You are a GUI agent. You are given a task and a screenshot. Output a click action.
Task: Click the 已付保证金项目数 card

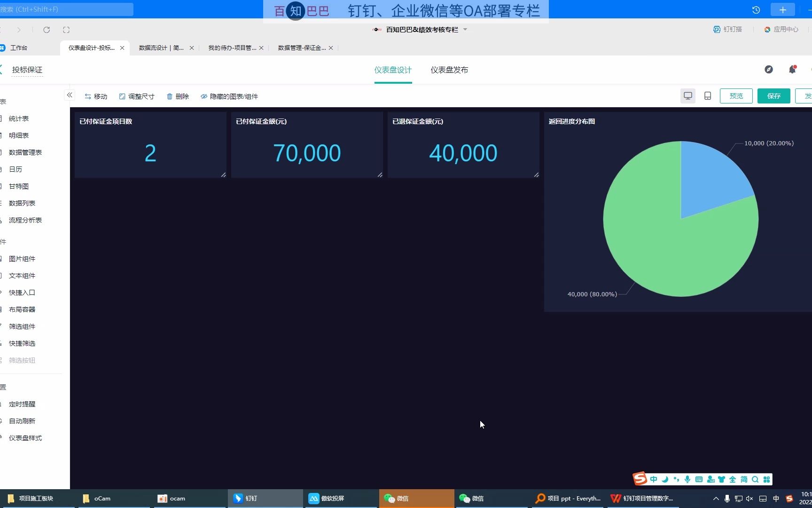[150, 145]
